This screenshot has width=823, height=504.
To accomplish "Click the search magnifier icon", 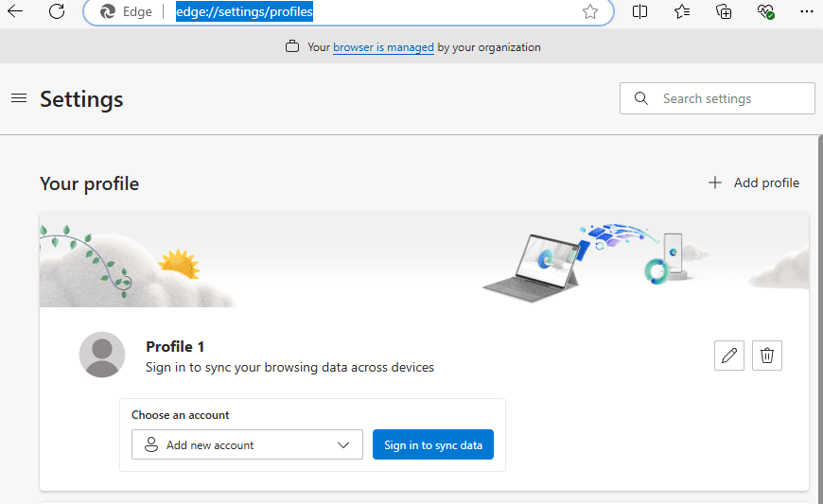I will 640,98.
